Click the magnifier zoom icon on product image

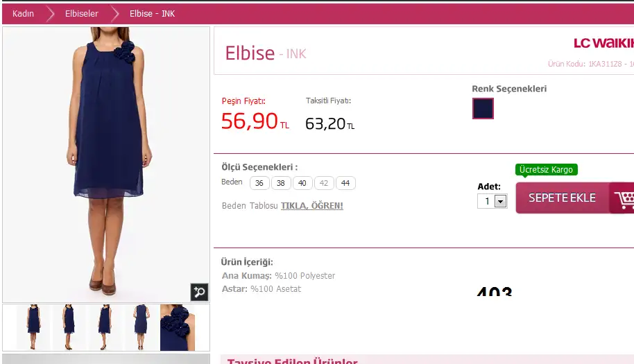point(199,292)
